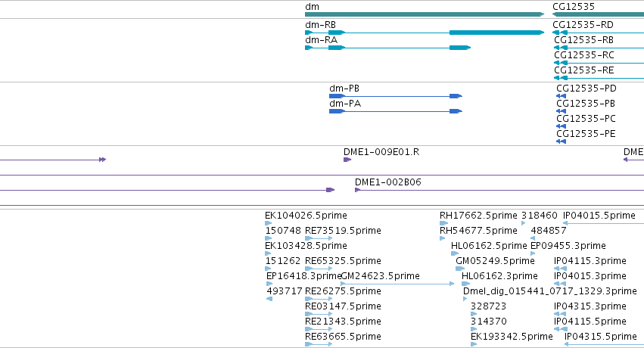Click the EK193342.5prime EST arrow
Image resolution: width=644 pixels, height=348 pixels.
(474, 344)
